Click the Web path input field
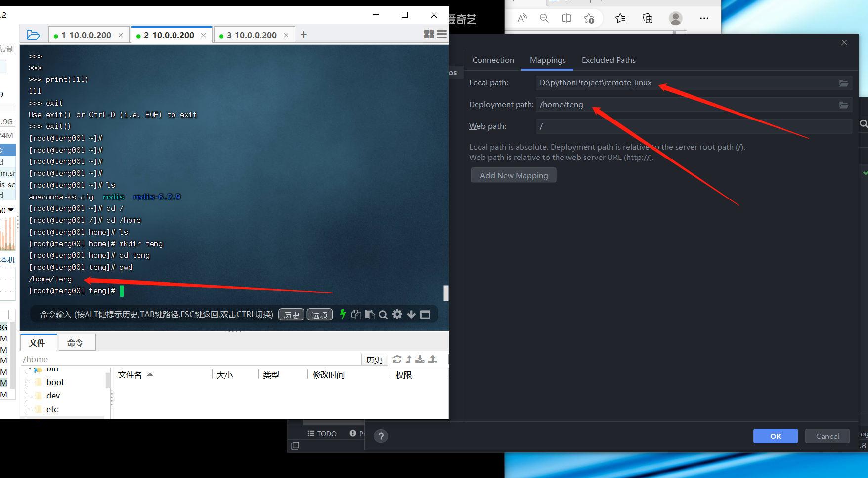 694,126
